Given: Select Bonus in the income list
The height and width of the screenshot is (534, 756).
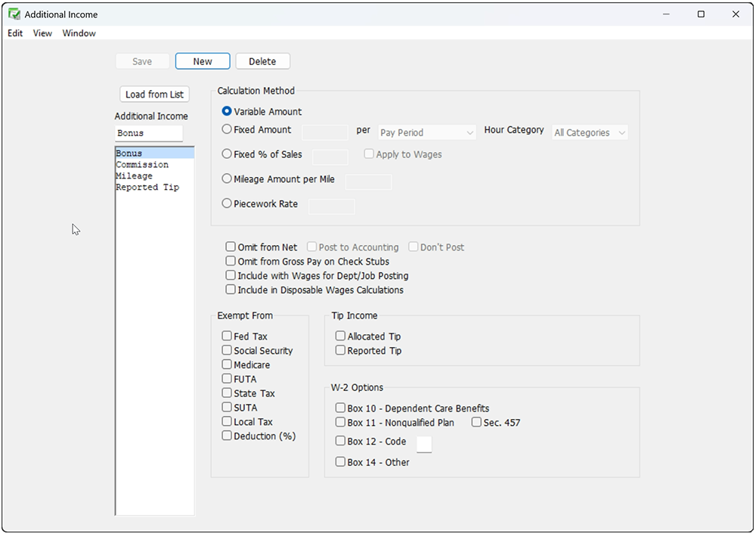Looking at the screenshot, I should (154, 154).
